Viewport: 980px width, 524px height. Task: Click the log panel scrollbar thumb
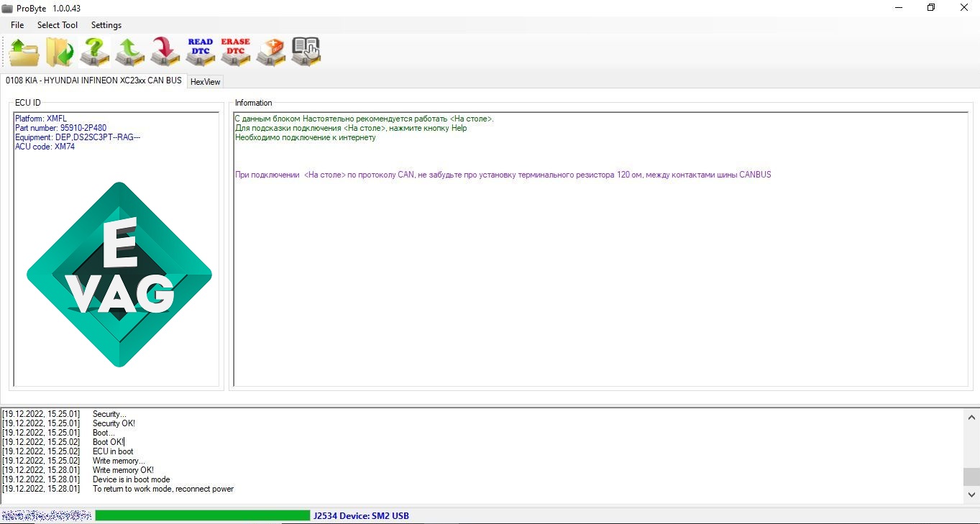[971, 477]
